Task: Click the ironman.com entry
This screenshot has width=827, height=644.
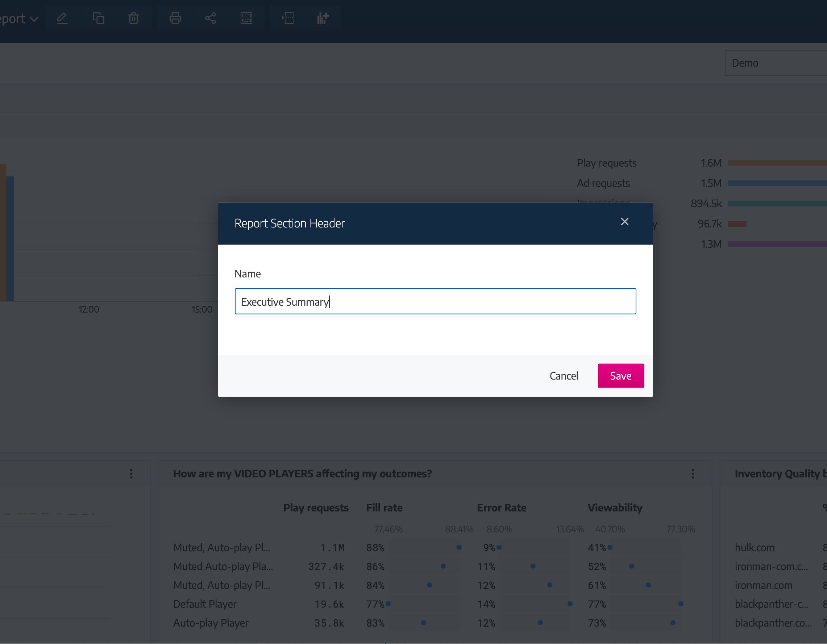Action: click(763, 585)
